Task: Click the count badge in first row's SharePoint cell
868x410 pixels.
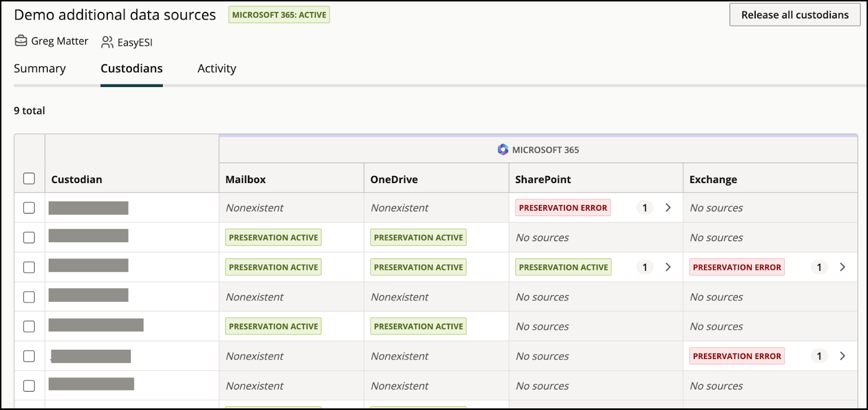Action: point(644,207)
